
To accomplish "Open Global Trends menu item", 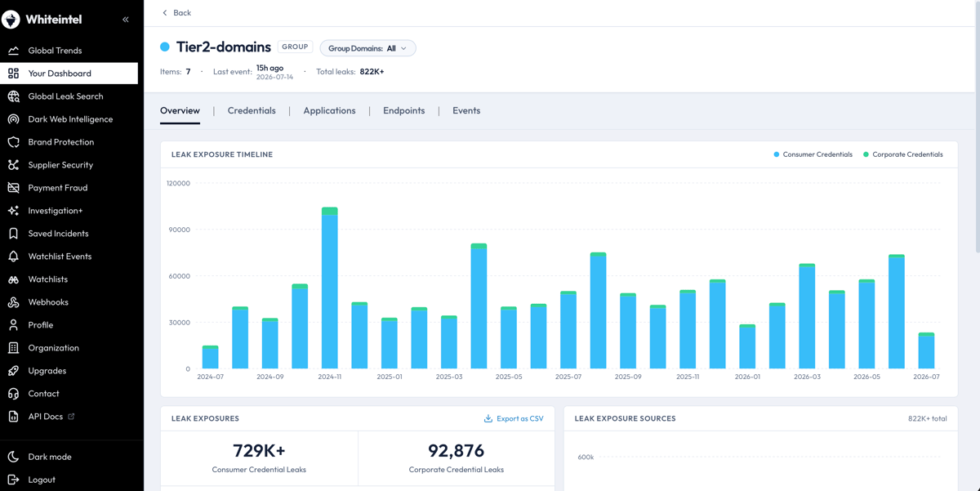I will point(69,51).
